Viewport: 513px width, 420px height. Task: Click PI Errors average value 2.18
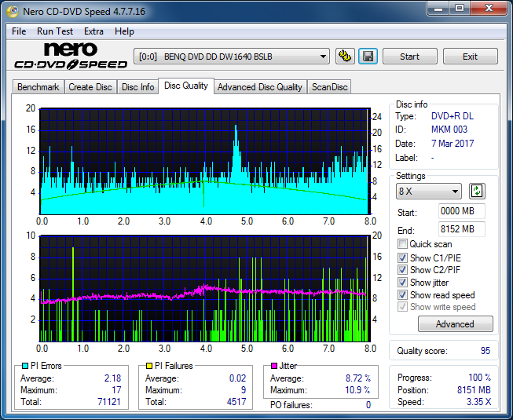point(113,378)
